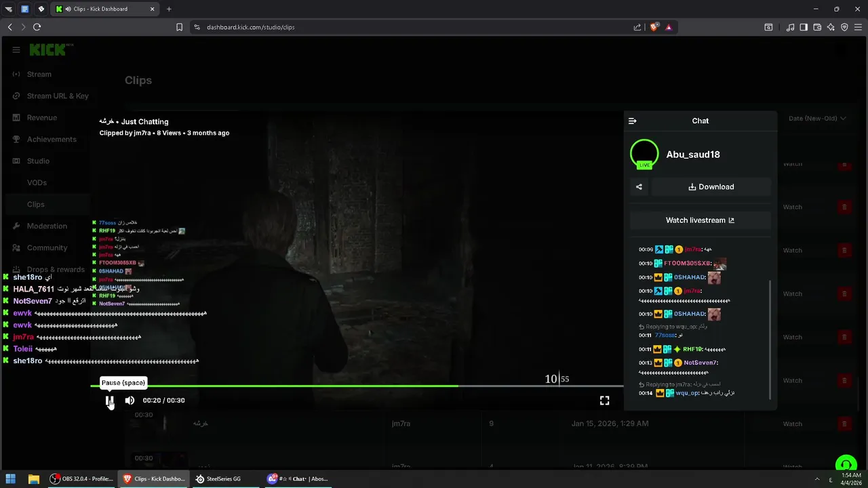This screenshot has width=868, height=488.
Task: Open VODs under Studio
Action: click(37, 183)
